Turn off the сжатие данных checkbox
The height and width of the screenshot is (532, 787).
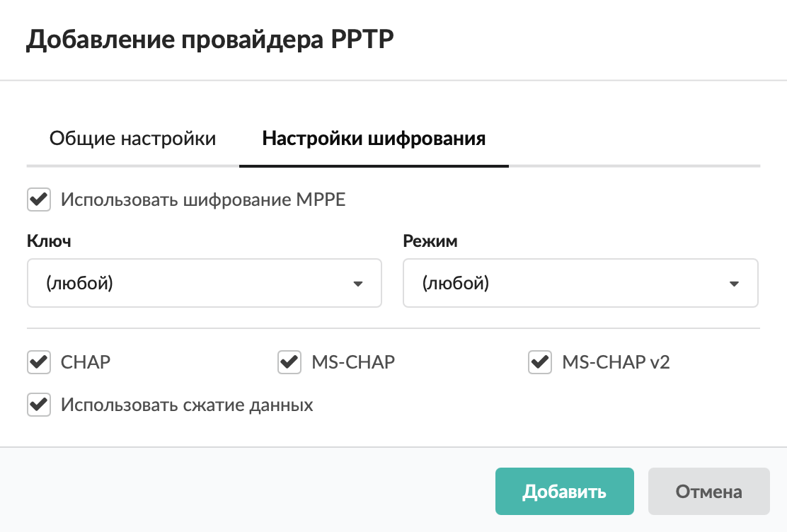(x=39, y=405)
